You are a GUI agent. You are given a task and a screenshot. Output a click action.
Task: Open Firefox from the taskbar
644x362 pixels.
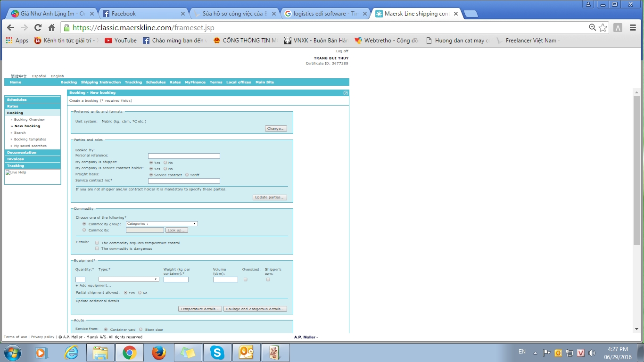click(x=159, y=352)
